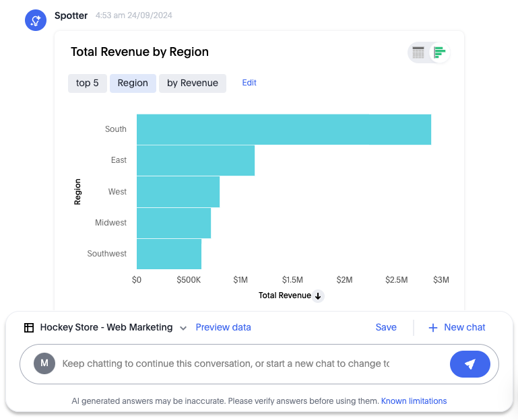Select the 'by Revenue' query token
Screen dimensions: 518x420
click(193, 83)
